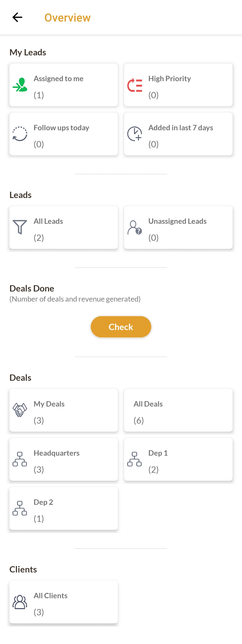
Task: Click the red High Priority icon
Action: pyautogui.click(x=135, y=85)
